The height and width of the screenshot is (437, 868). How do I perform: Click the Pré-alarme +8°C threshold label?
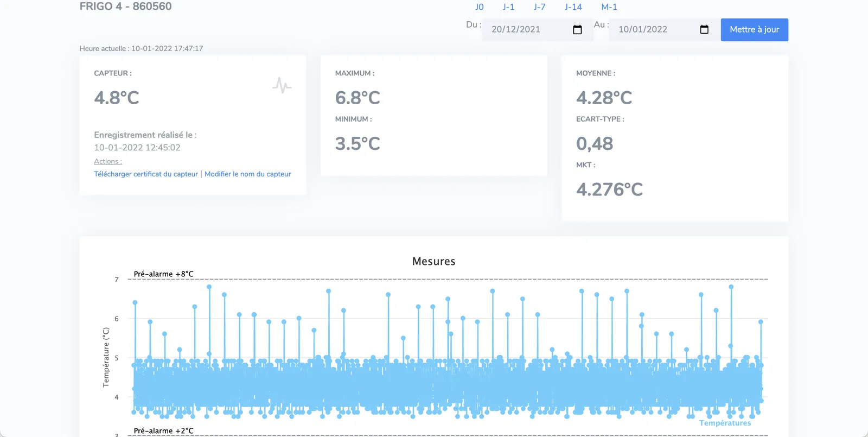click(x=164, y=274)
